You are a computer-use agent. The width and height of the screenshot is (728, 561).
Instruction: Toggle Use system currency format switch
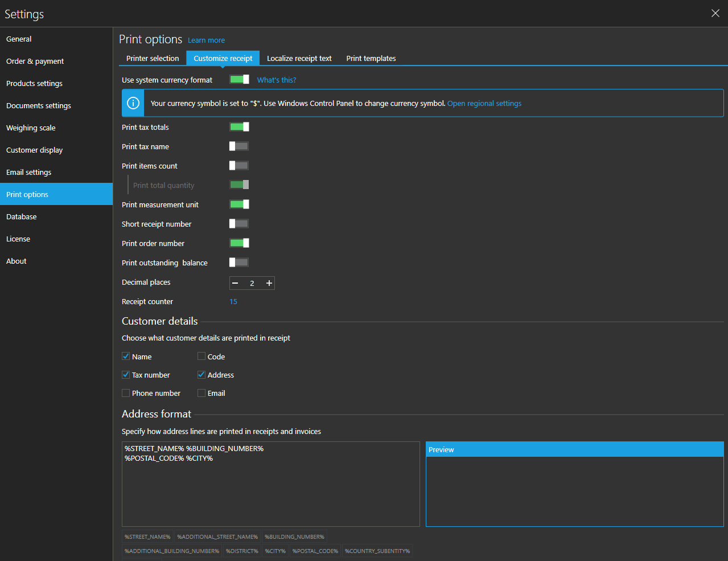pos(239,79)
